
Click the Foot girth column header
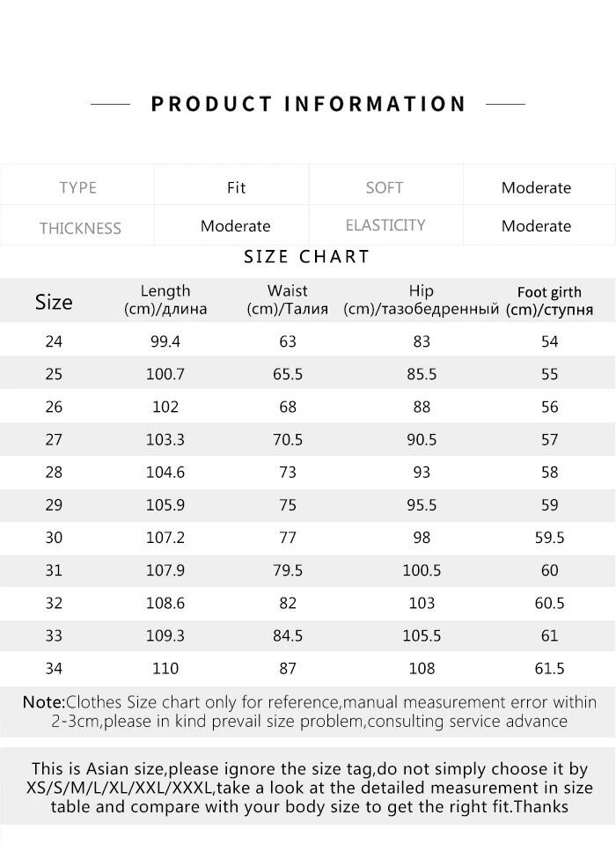[x=549, y=300]
